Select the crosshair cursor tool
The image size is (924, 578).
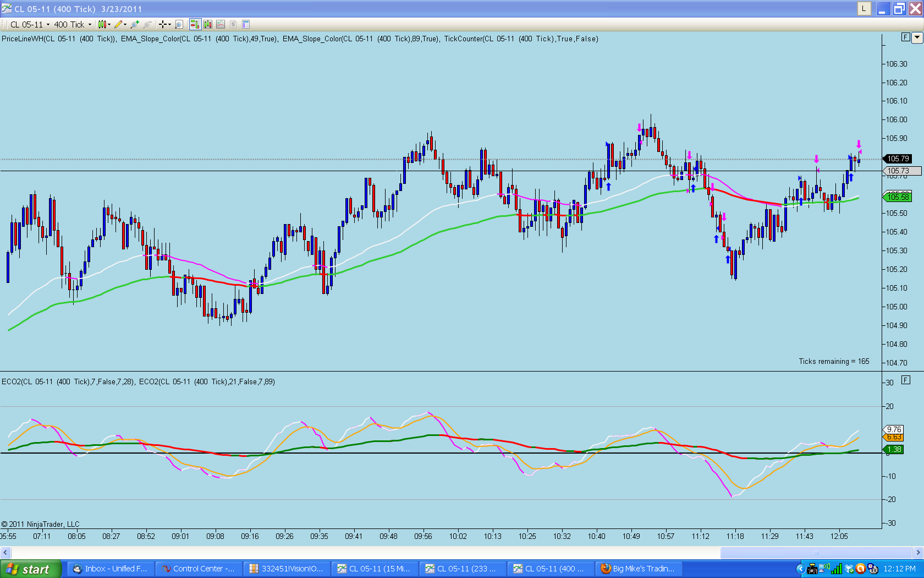point(163,24)
